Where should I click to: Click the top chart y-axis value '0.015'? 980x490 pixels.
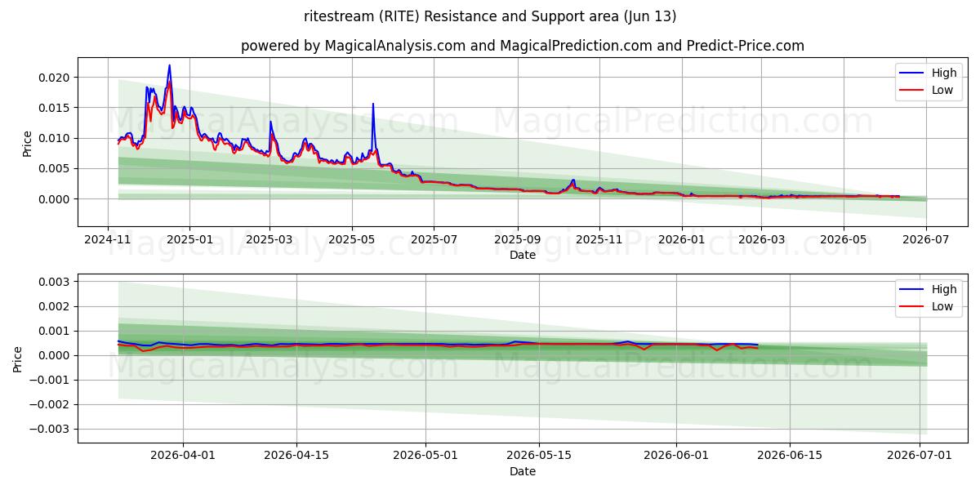coord(56,108)
